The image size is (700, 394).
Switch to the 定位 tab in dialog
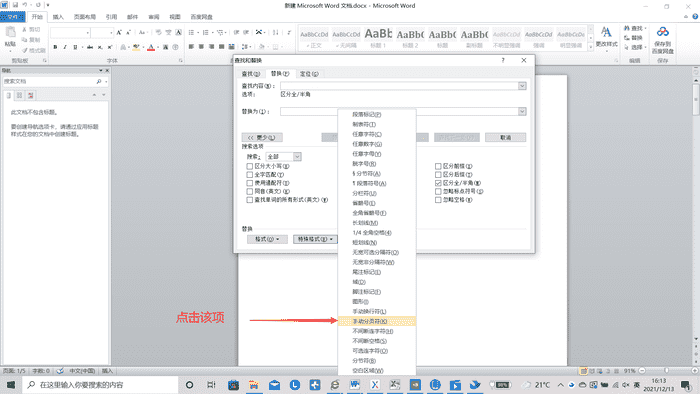point(309,74)
